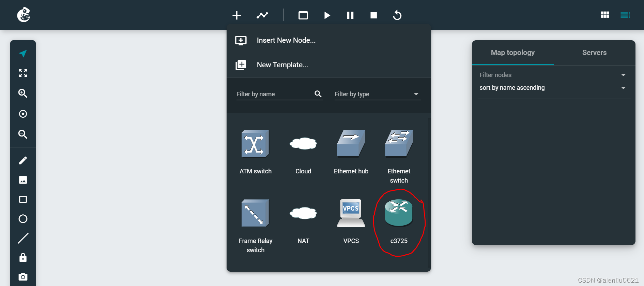Stop all nodes with stop button

(x=374, y=15)
